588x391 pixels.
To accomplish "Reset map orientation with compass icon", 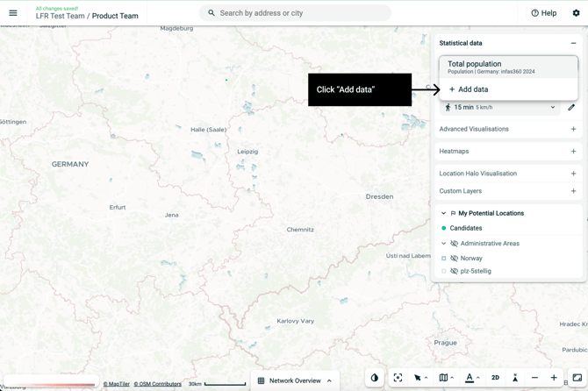I will pyautogui.click(x=515, y=378).
